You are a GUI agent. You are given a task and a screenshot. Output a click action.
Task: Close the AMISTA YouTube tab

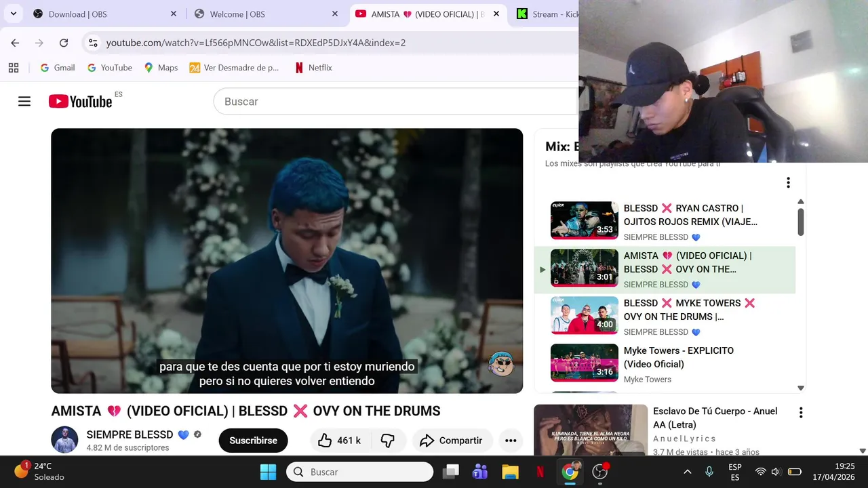(496, 14)
